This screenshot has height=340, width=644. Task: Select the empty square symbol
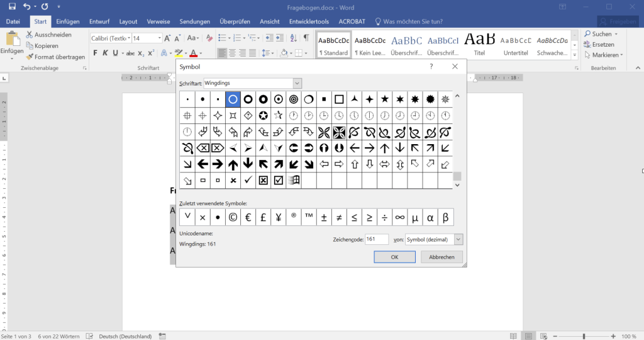click(x=339, y=99)
